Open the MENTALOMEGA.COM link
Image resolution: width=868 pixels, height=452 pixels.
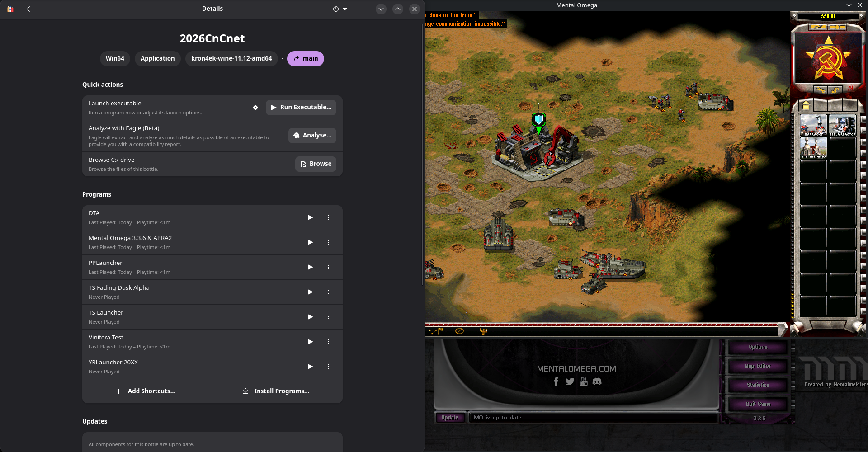click(576, 369)
